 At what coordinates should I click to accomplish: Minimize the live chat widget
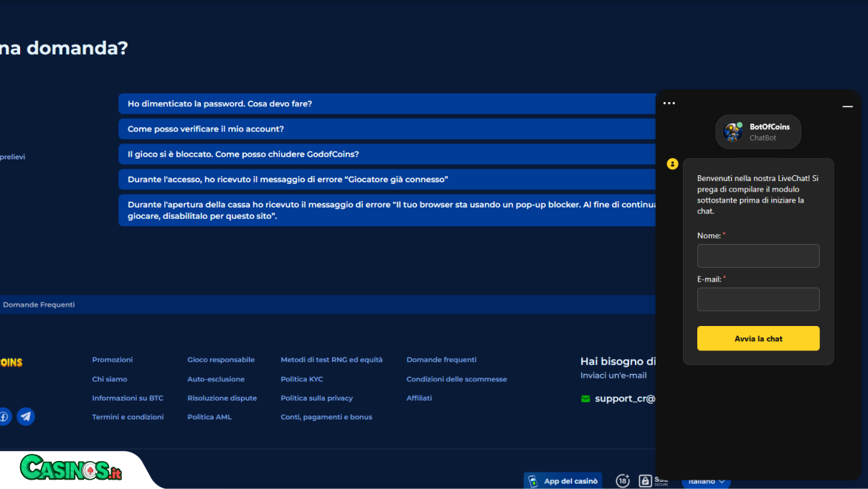pos(847,106)
